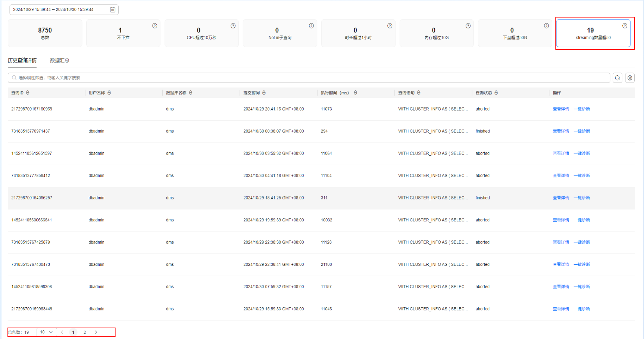This screenshot has height=339, width=644.
Task: Select the 总数 8750 summary card
Action: tap(45, 33)
